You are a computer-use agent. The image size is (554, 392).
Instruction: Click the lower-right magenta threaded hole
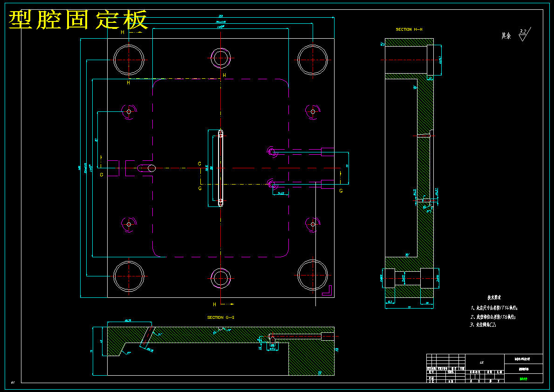[x=313, y=224]
